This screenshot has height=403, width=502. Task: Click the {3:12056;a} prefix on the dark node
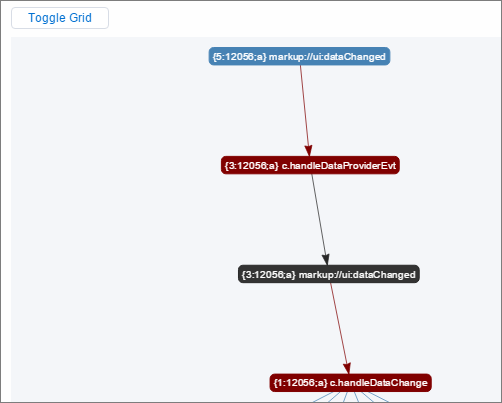tap(269, 274)
